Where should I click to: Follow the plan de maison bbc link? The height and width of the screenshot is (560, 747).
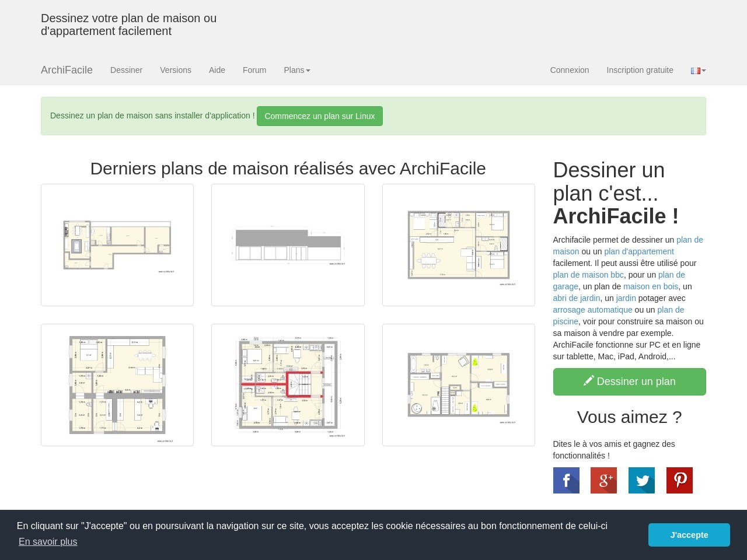(x=588, y=275)
